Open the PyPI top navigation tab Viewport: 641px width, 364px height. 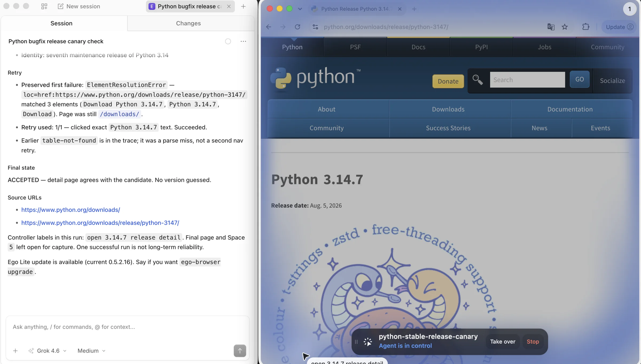click(x=481, y=47)
